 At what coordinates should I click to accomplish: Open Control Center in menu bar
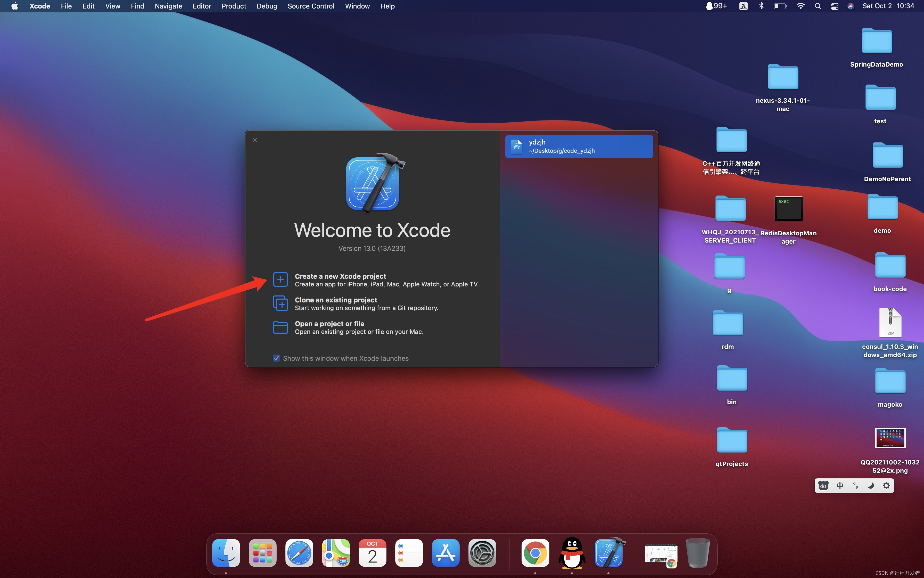tap(835, 6)
